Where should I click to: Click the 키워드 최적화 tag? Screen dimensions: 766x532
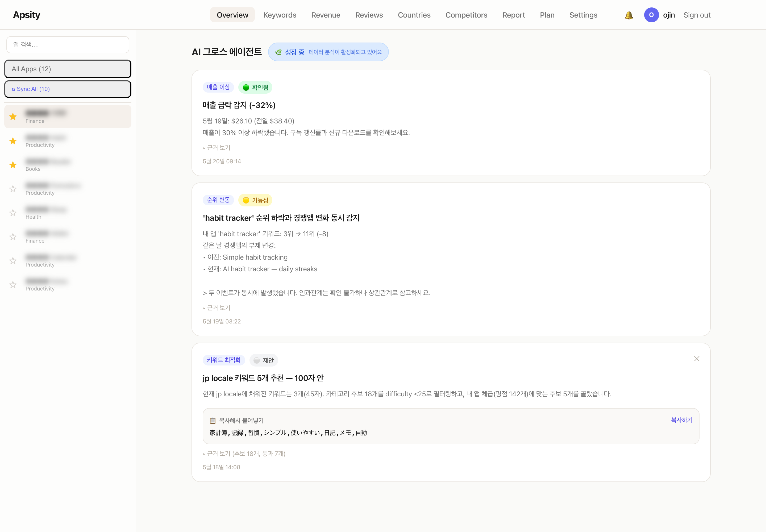pos(224,360)
